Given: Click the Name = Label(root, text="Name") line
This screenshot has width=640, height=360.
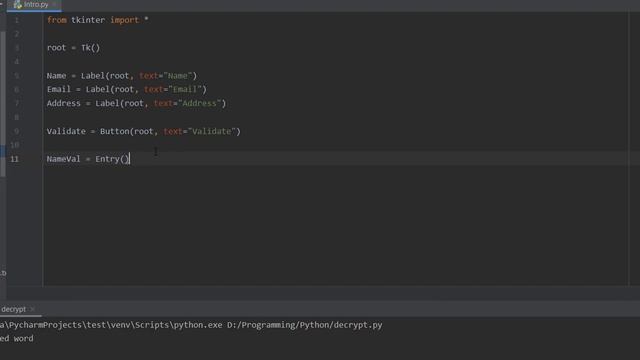Looking at the screenshot, I should pos(122,76).
